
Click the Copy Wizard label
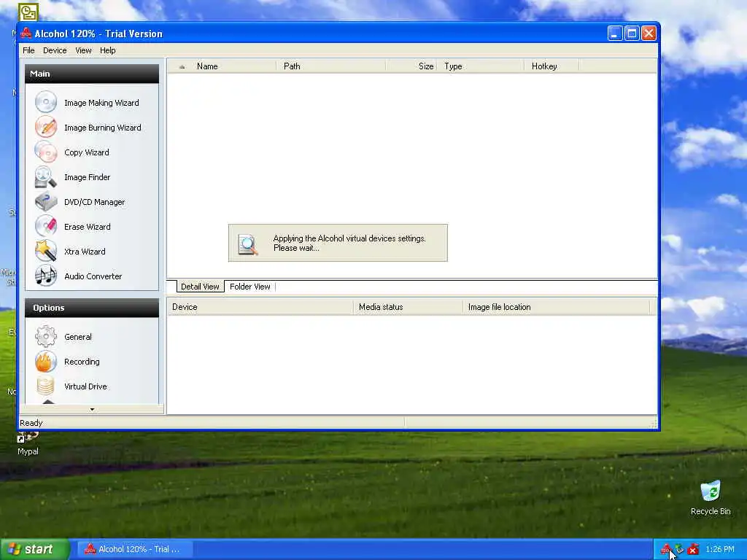click(87, 152)
